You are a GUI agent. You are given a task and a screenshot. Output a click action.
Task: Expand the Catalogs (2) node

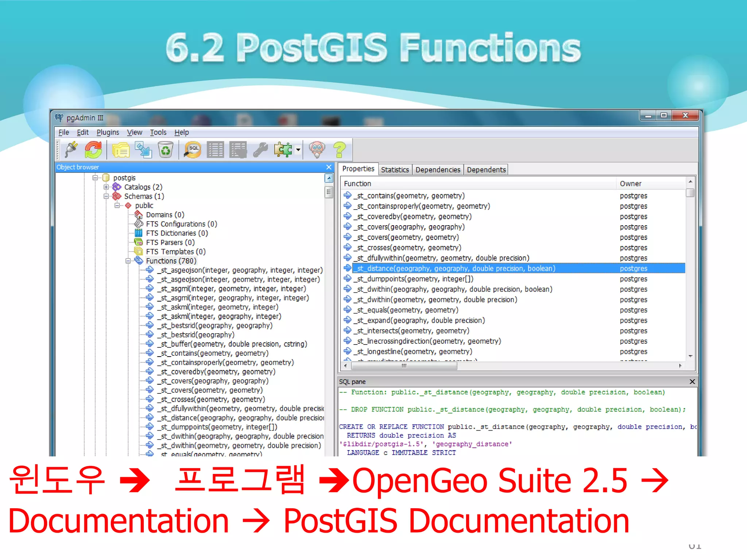(106, 187)
